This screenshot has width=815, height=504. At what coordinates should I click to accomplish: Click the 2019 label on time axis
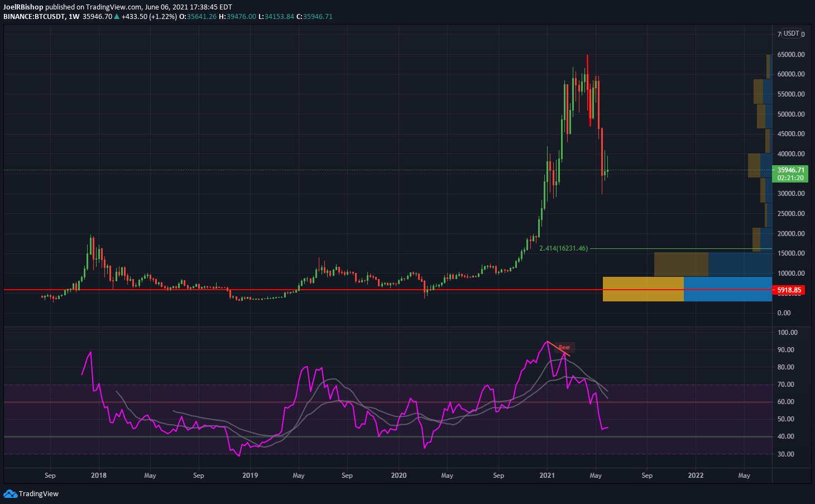pyautogui.click(x=250, y=476)
